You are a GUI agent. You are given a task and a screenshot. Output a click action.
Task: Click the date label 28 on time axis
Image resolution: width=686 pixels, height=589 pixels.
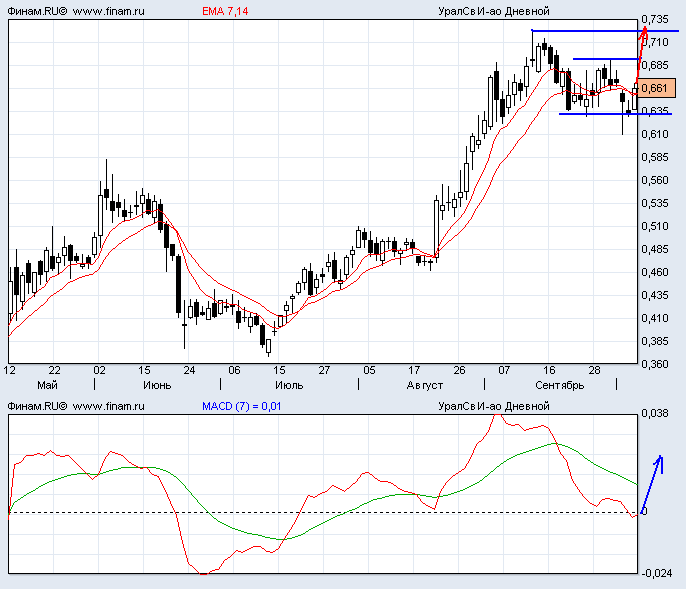coord(594,371)
